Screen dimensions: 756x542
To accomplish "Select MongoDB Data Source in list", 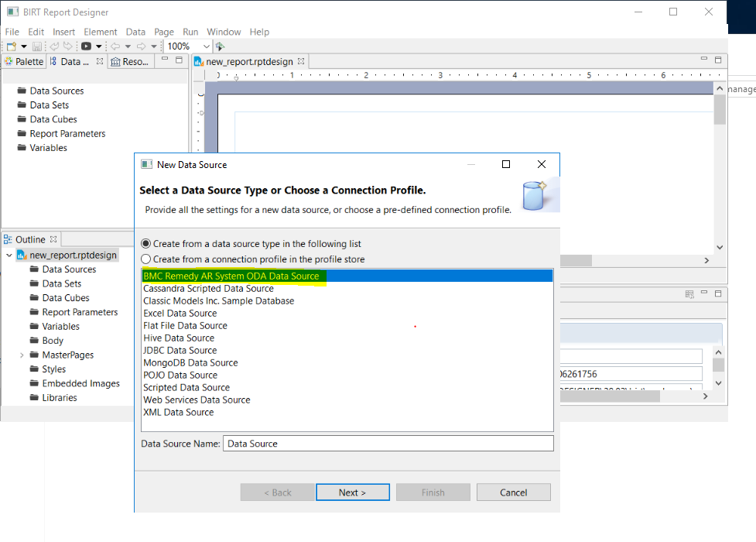I will pyautogui.click(x=347, y=362).
